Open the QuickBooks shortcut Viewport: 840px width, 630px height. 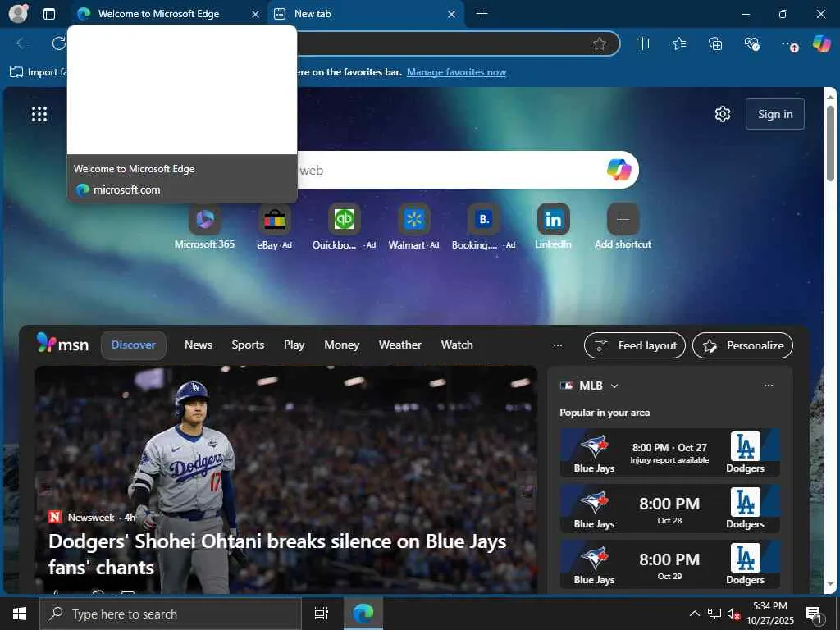(x=344, y=226)
